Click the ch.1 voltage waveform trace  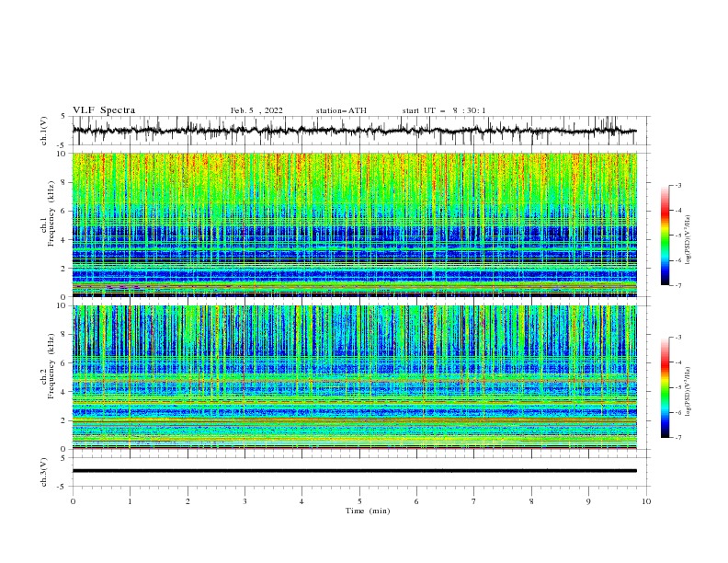354,131
